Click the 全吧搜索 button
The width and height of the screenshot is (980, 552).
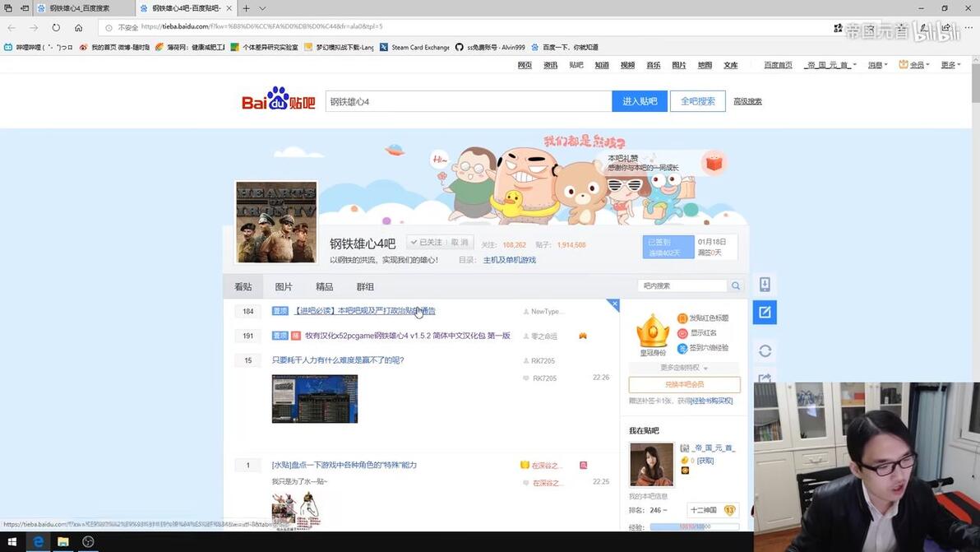697,101
